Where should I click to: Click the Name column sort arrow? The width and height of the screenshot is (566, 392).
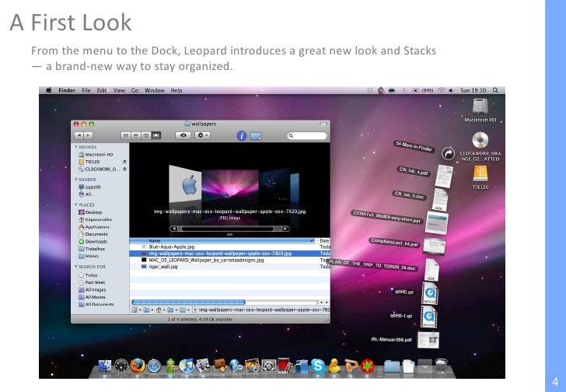(x=312, y=240)
